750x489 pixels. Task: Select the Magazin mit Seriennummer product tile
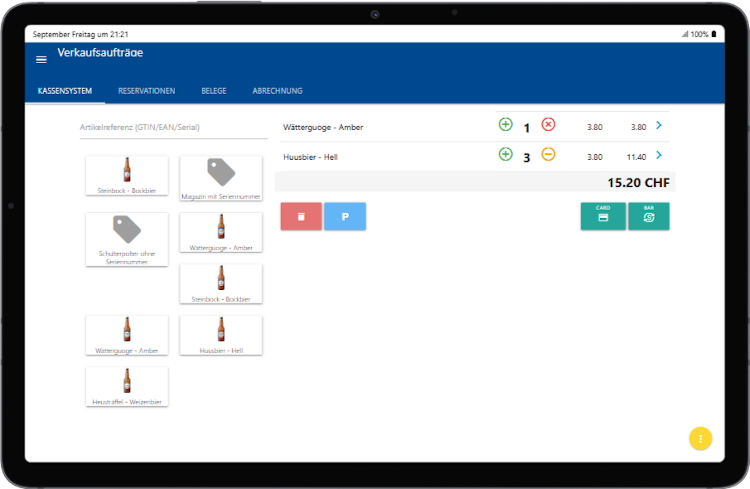click(x=221, y=176)
